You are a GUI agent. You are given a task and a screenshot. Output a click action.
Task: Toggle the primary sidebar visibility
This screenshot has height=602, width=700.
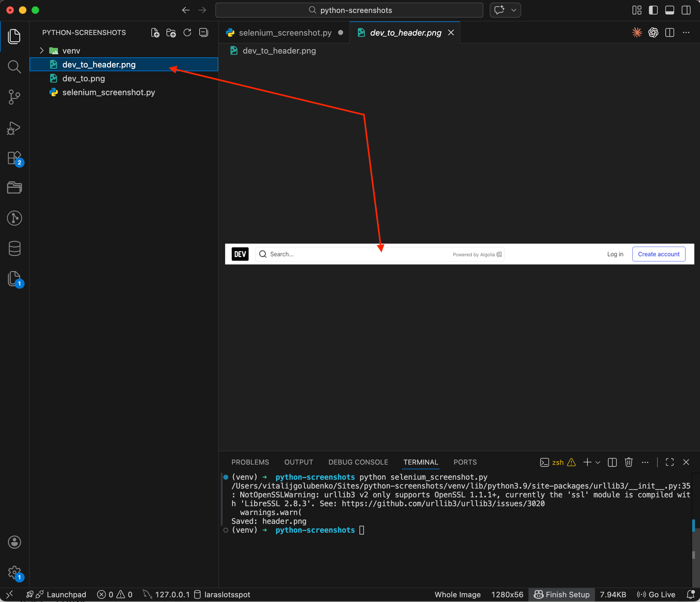coord(653,10)
